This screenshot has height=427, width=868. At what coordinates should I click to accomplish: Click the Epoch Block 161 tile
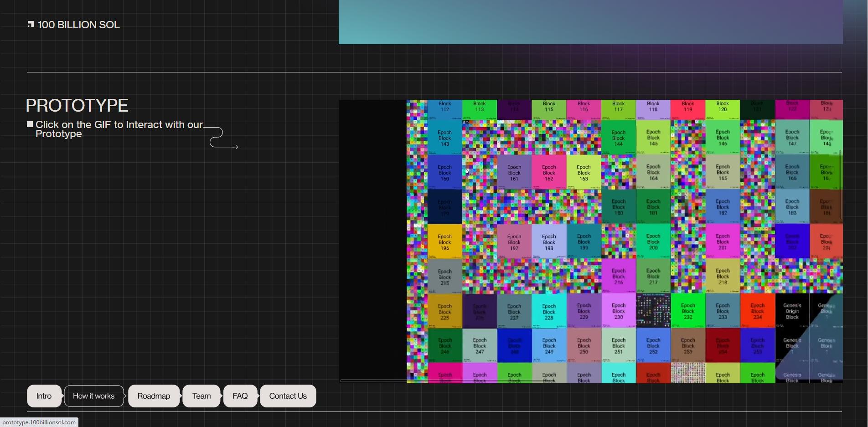514,172
